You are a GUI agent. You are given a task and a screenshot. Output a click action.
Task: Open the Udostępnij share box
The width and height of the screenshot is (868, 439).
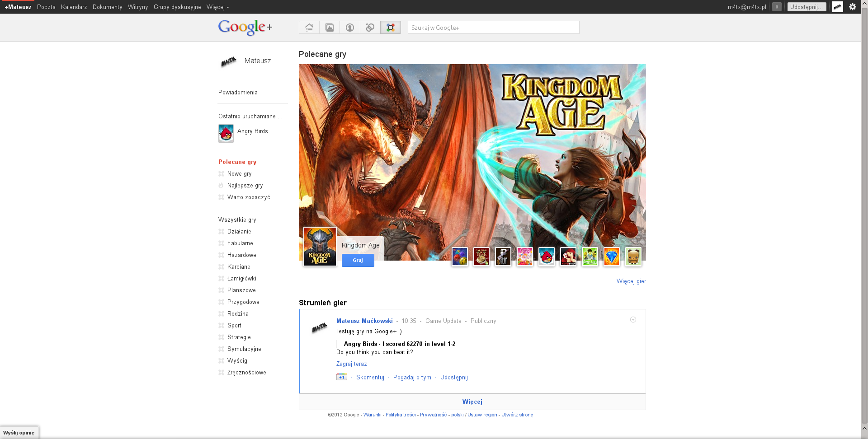[x=807, y=7]
